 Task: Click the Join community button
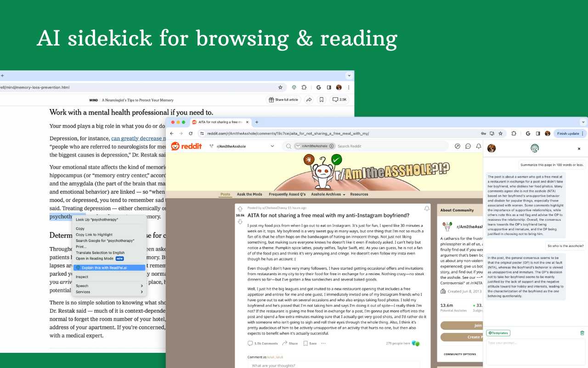point(462,325)
